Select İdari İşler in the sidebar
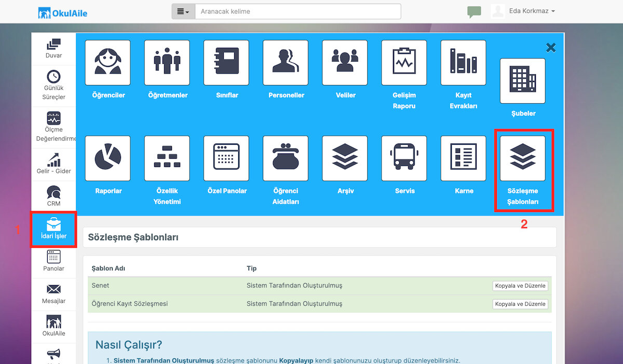This screenshot has width=623, height=364. coord(53,229)
